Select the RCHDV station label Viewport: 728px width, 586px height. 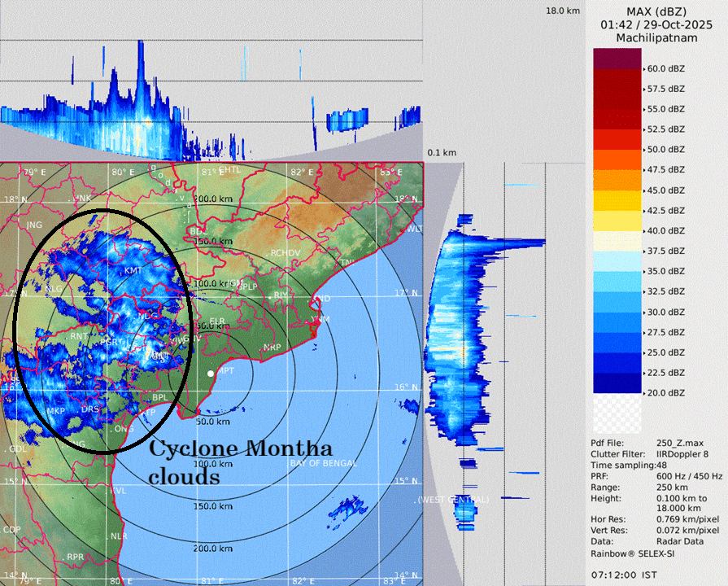(x=286, y=253)
